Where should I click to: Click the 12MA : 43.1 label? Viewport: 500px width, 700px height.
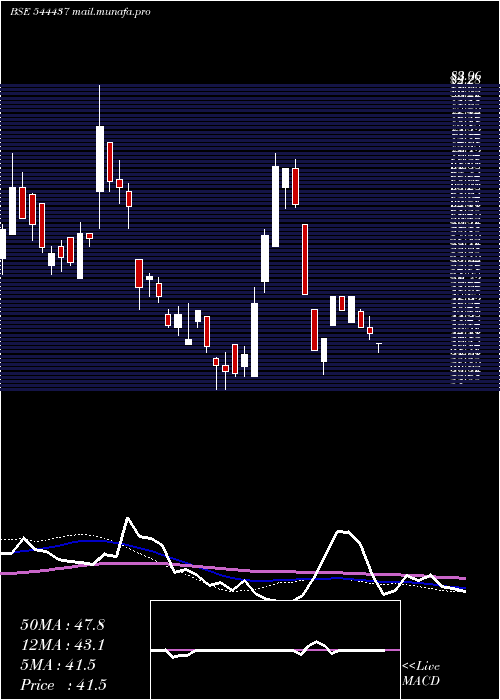tap(62, 645)
